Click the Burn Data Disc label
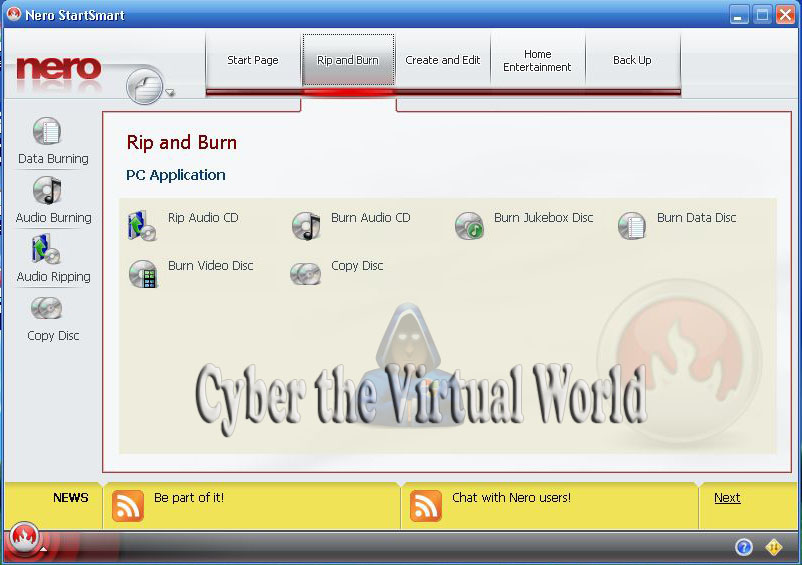Screen dimensions: 802x565 697,218
